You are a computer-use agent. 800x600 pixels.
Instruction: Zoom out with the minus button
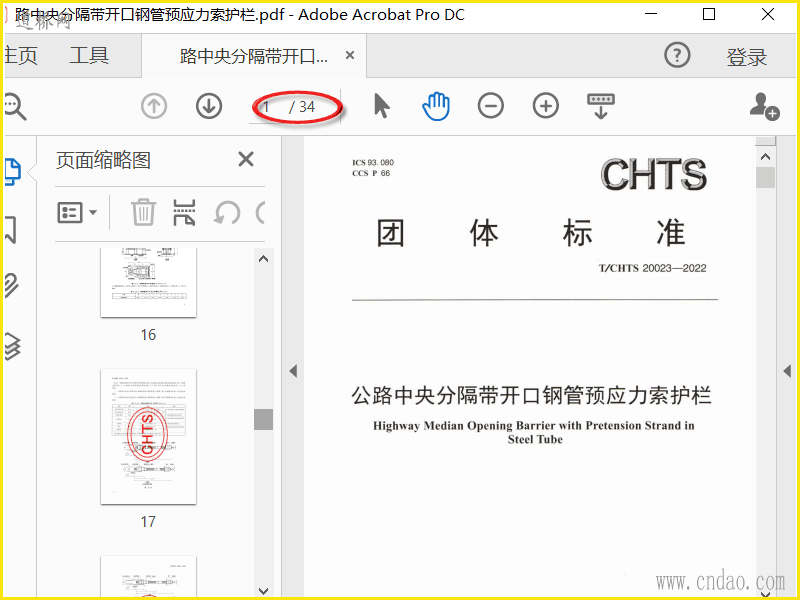491,106
